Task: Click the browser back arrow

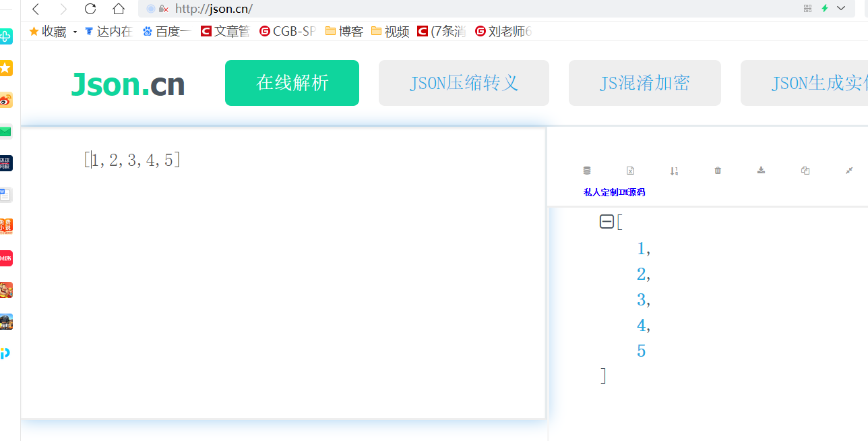Action: click(x=36, y=9)
